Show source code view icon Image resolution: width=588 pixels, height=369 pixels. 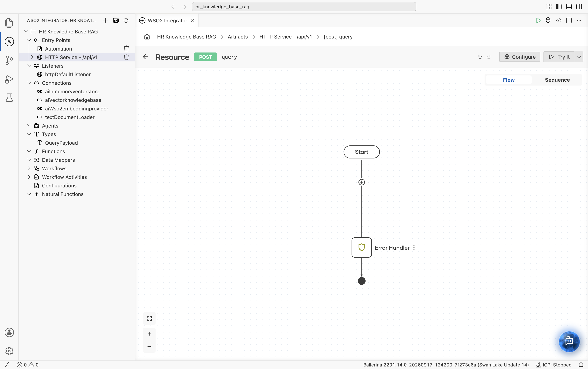pos(559,20)
